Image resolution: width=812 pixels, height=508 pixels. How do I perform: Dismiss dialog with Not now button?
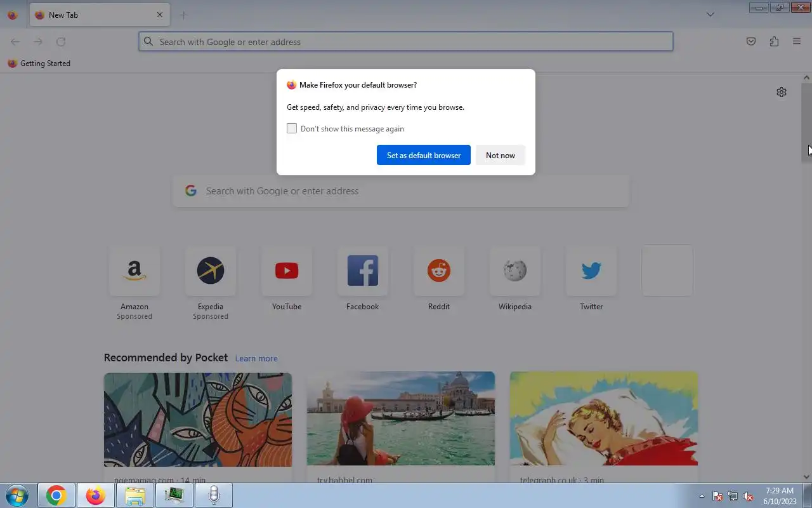click(x=501, y=155)
